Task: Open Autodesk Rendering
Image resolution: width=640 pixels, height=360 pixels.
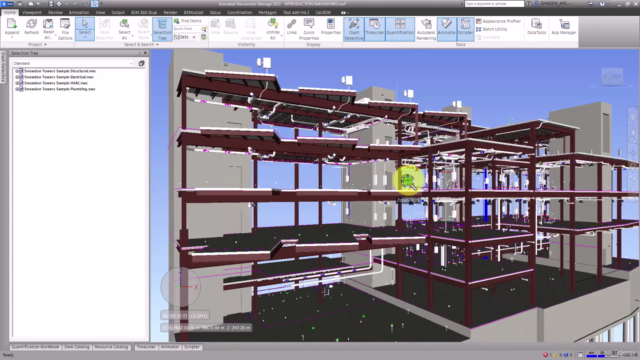Action: (426, 29)
